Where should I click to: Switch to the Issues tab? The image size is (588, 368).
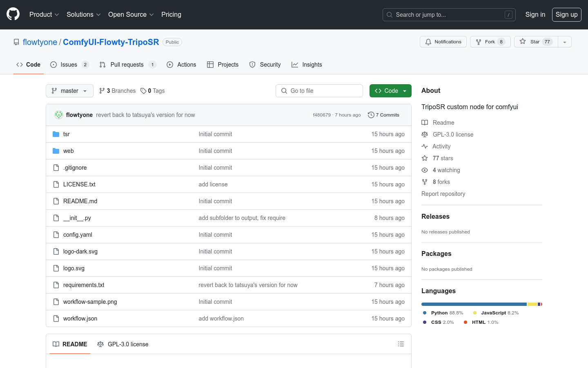[x=69, y=65]
